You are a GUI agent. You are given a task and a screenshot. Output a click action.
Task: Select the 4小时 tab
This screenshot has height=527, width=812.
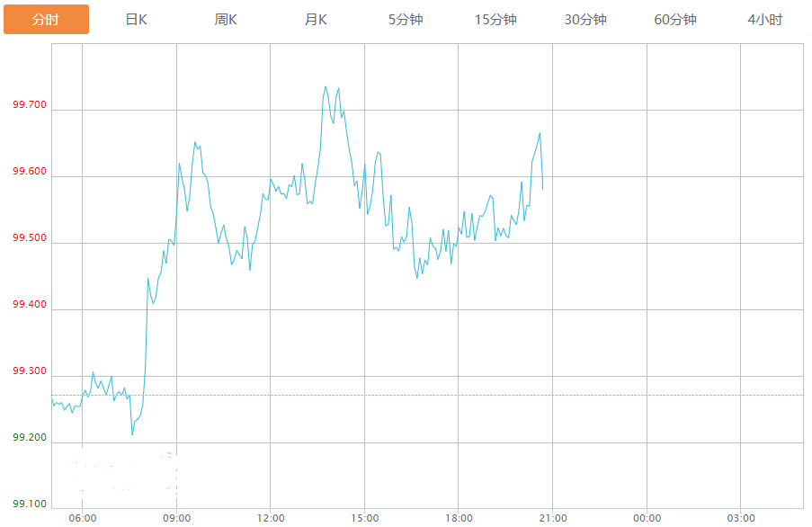point(765,19)
